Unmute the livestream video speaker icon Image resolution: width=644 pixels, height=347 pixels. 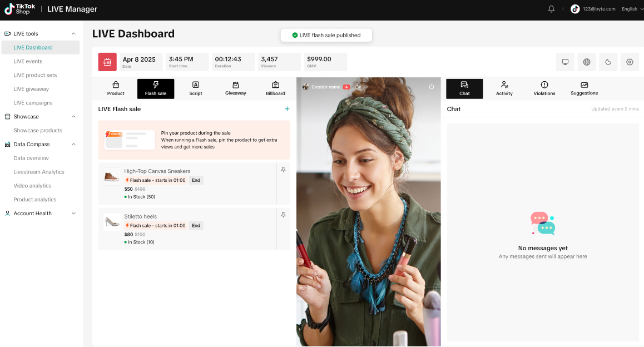coord(358,87)
